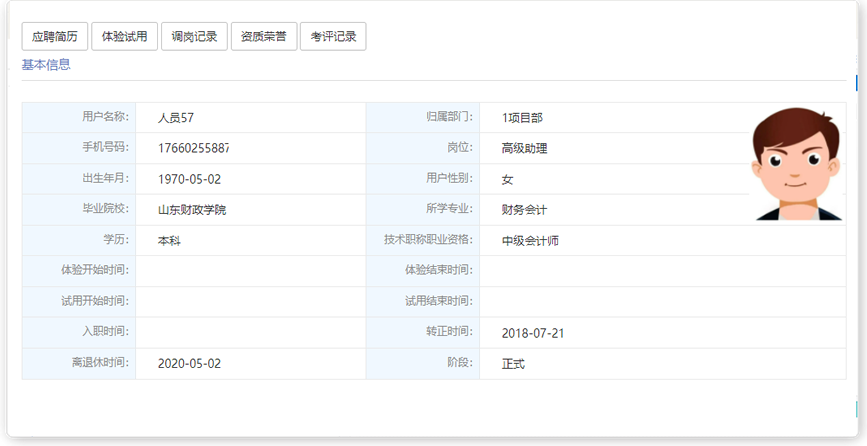Click the employee avatar picture
Screen dimensions: 867x446
point(797,164)
